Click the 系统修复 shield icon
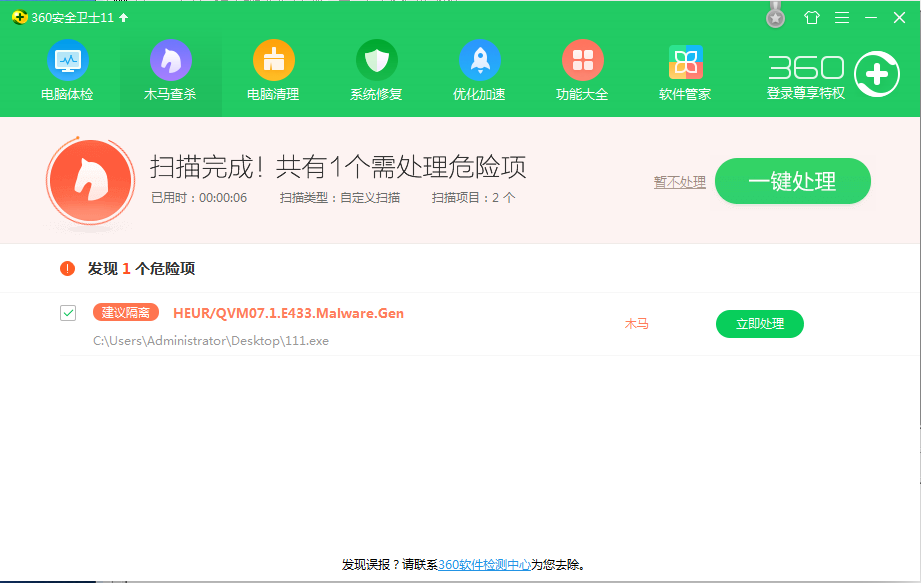Viewport: 921px width, 583px height. 376,61
